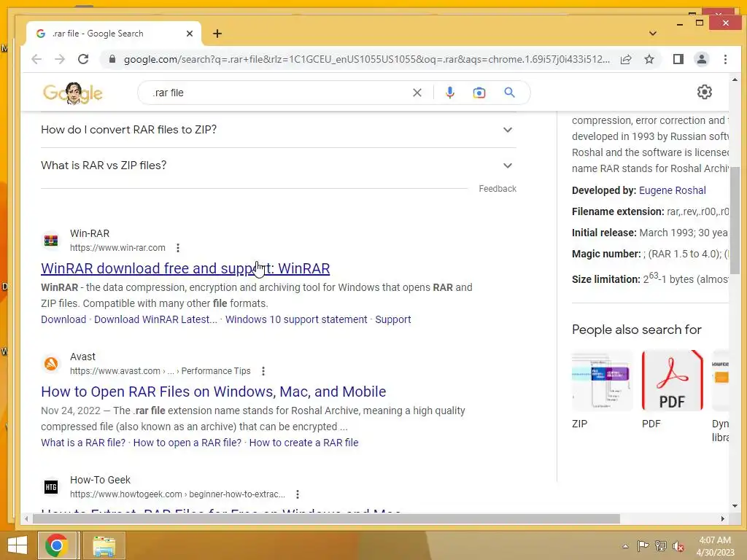
Task: Open the WinRAR 'Download' sitelink
Action: (63, 319)
